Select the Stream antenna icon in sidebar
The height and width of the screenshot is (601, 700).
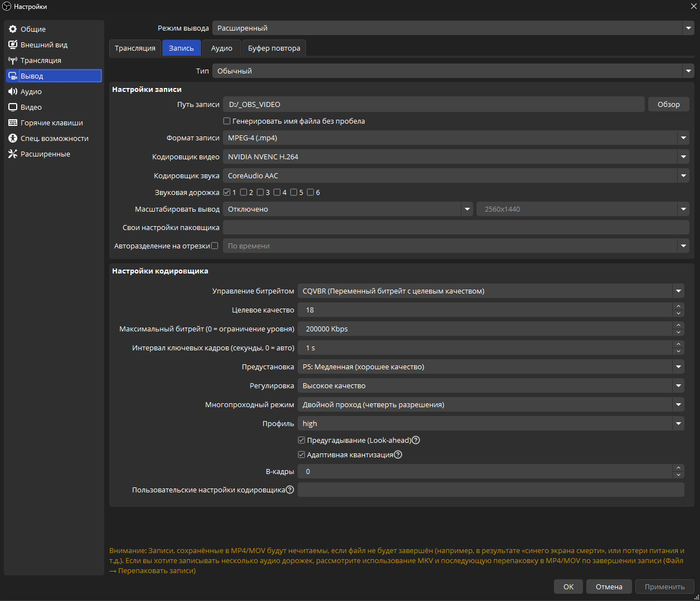(13, 60)
